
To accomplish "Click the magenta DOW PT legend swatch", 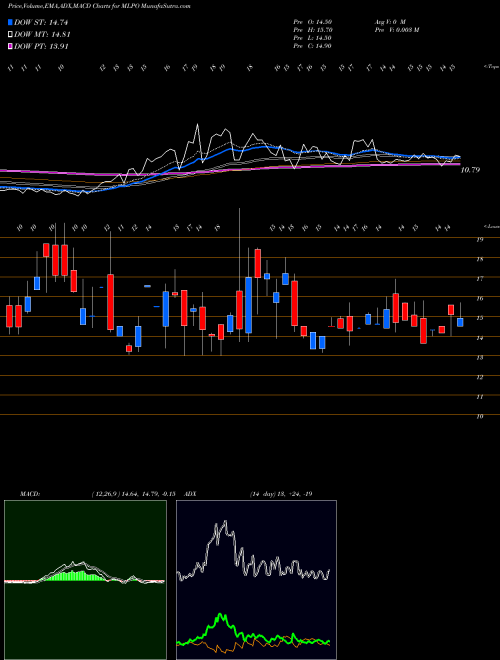I will tap(10, 46).
